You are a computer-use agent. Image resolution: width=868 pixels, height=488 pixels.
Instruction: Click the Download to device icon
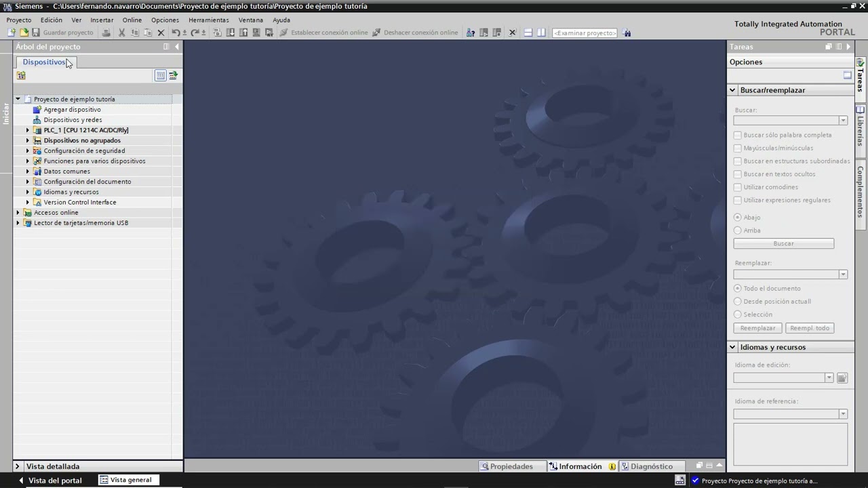[231, 33]
